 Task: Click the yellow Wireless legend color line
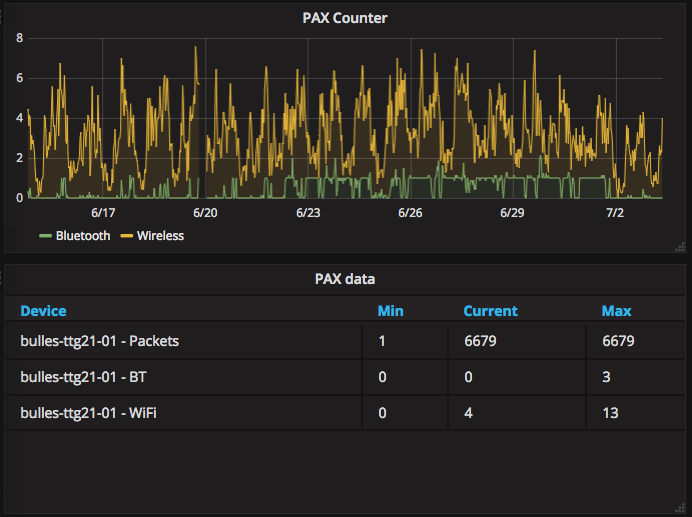(127, 236)
